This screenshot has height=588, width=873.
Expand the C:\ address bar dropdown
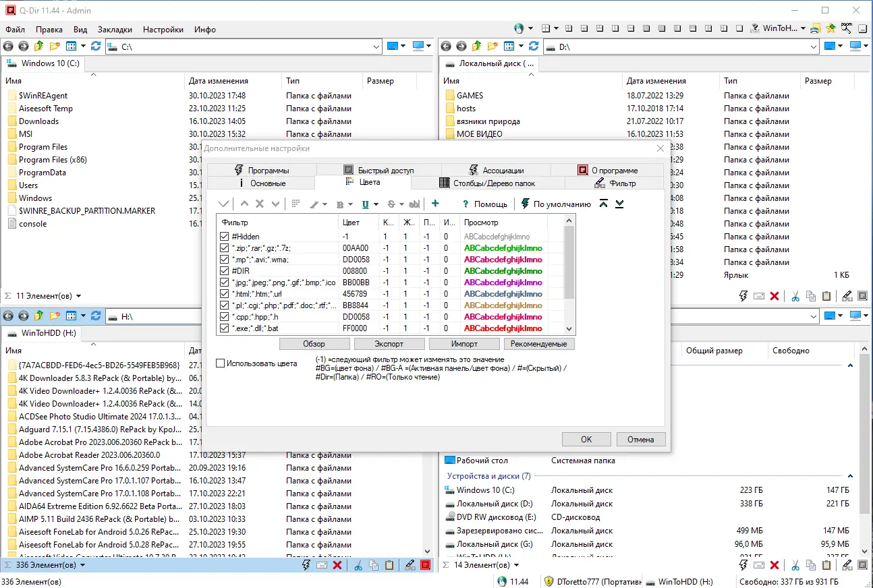(376, 47)
